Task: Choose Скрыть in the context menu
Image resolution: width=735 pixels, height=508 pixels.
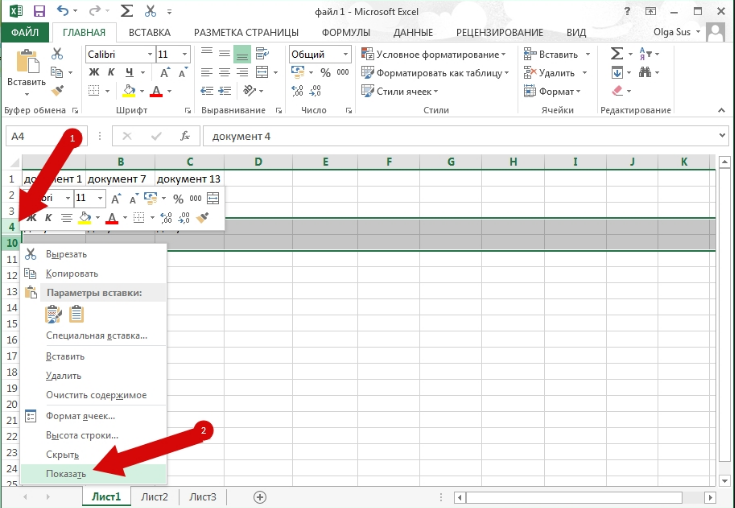Action: (94, 454)
